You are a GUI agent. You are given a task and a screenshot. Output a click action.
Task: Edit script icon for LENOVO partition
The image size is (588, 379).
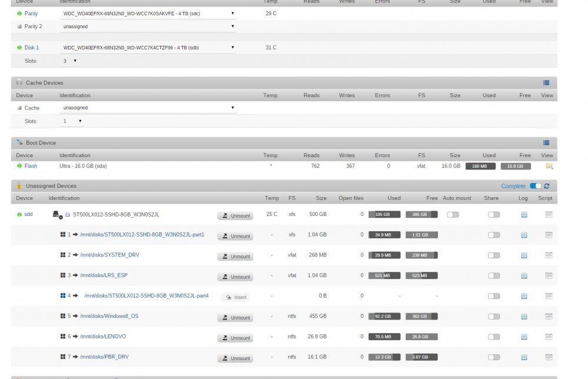(x=549, y=337)
